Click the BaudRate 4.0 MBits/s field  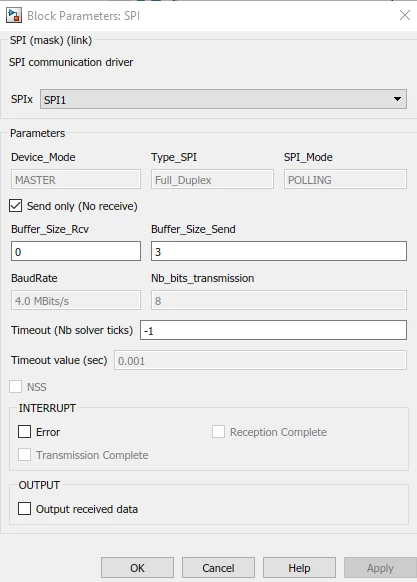pyautogui.click(x=76, y=300)
